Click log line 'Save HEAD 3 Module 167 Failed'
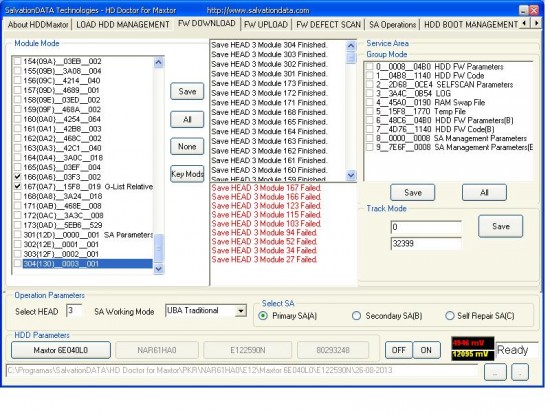 click(266, 188)
